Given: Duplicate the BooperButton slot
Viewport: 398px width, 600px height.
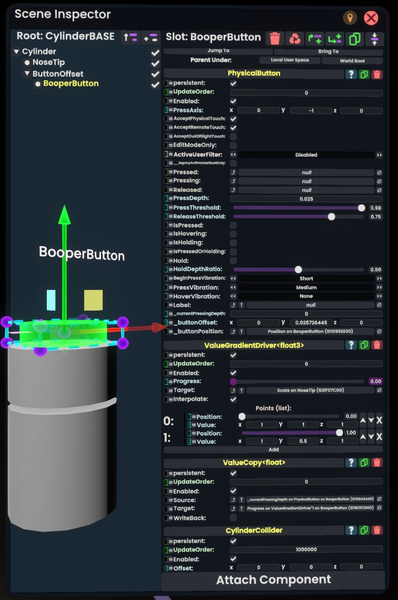Looking at the screenshot, I should click(x=354, y=38).
